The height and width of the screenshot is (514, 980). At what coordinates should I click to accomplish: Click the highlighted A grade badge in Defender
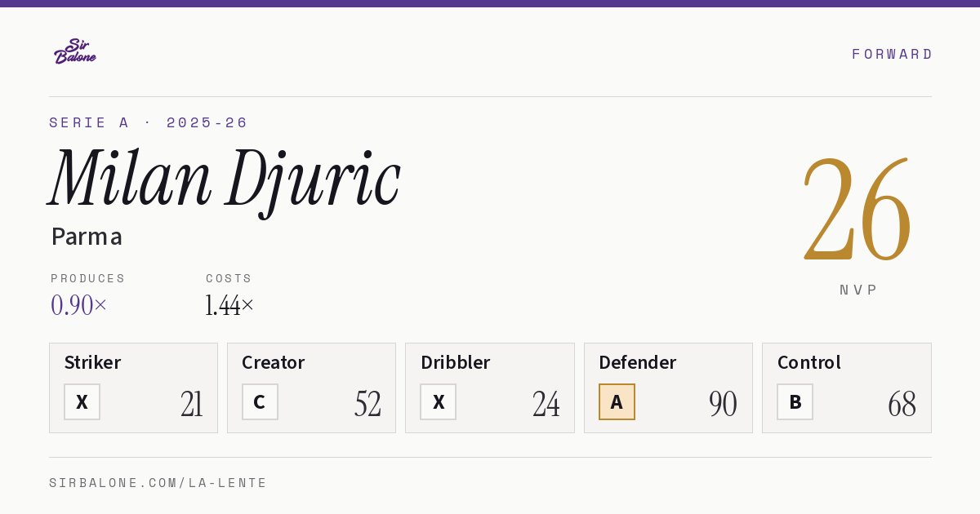click(x=617, y=402)
